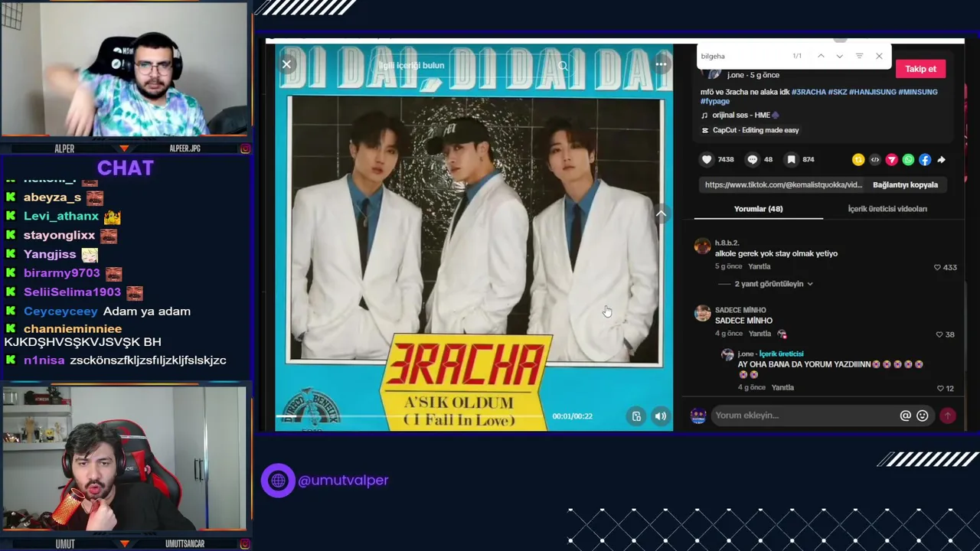
Task: Open more share options arrow
Action: 941,160
